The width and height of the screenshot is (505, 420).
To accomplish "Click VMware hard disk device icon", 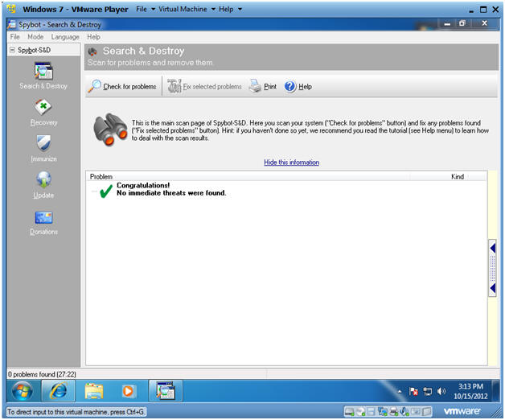I will tap(350, 411).
